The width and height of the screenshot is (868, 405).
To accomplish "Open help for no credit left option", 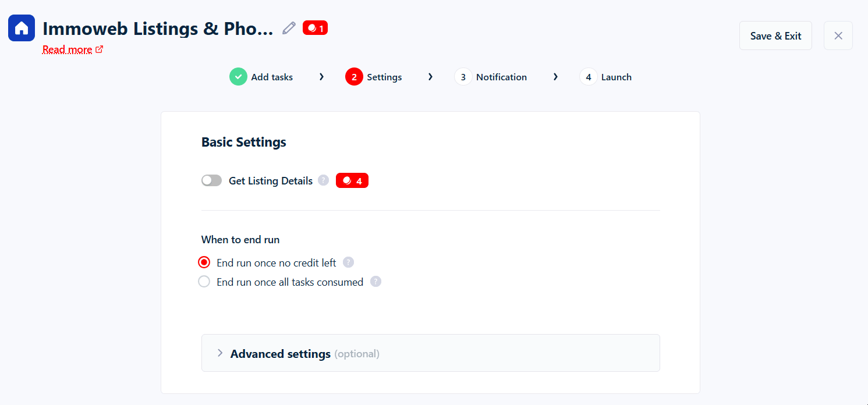I will pos(348,262).
